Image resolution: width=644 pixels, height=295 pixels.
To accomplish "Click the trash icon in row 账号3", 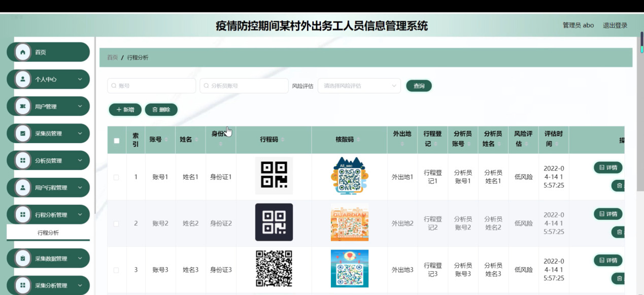I will pyautogui.click(x=619, y=278).
